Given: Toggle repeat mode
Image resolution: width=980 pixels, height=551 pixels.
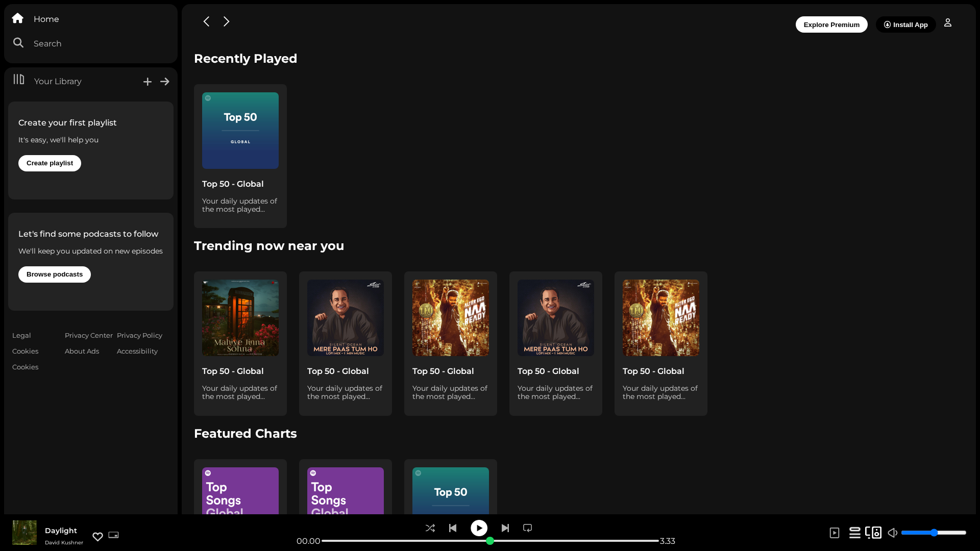Looking at the screenshot, I should coord(528,528).
